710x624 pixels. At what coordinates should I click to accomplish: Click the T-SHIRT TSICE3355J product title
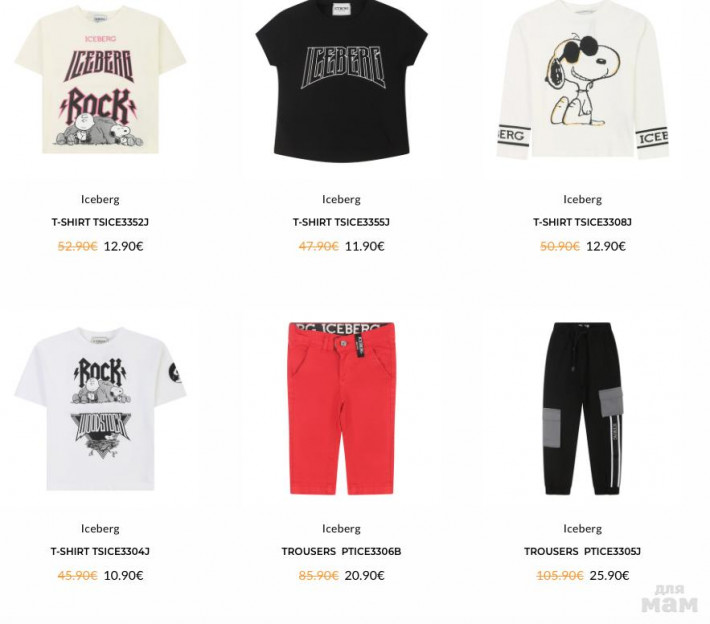[341, 222]
